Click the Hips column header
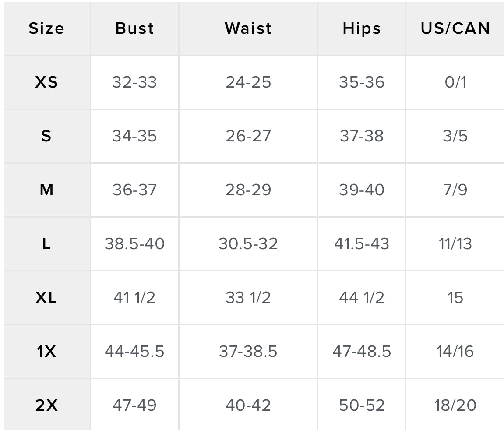The height and width of the screenshot is (430, 504). point(362,28)
